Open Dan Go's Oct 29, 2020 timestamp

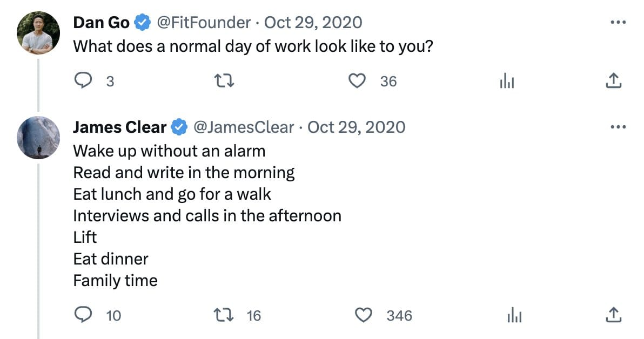(313, 23)
